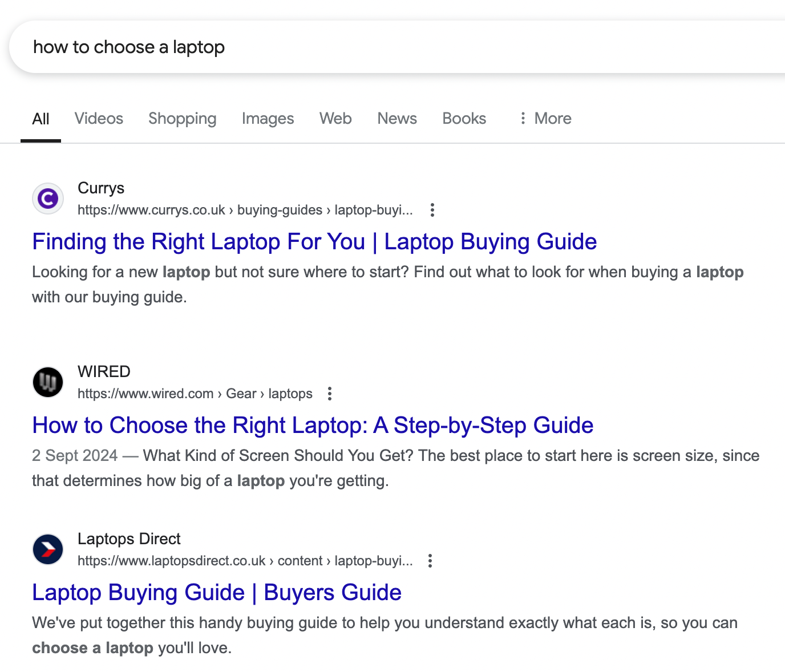Click the Currys site favicon
The image size is (785, 672).
click(x=47, y=198)
